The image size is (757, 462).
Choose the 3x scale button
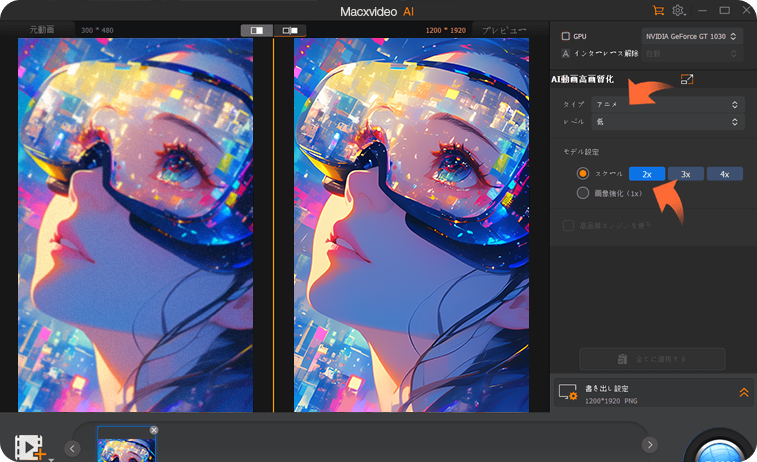(x=686, y=174)
